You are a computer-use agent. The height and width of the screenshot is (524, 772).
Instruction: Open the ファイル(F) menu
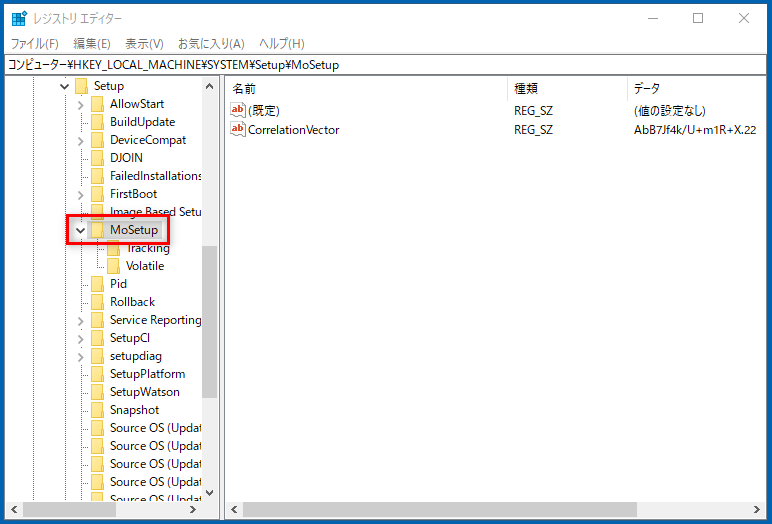[34, 44]
